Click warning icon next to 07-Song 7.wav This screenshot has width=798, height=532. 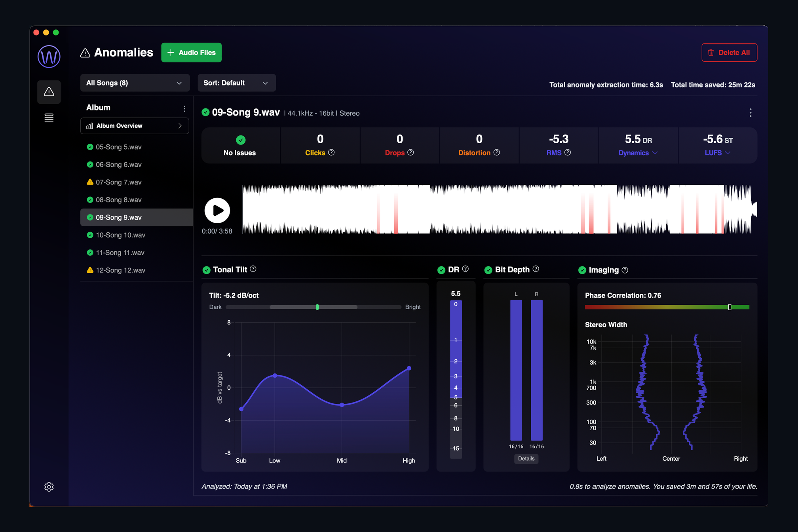pos(90,182)
